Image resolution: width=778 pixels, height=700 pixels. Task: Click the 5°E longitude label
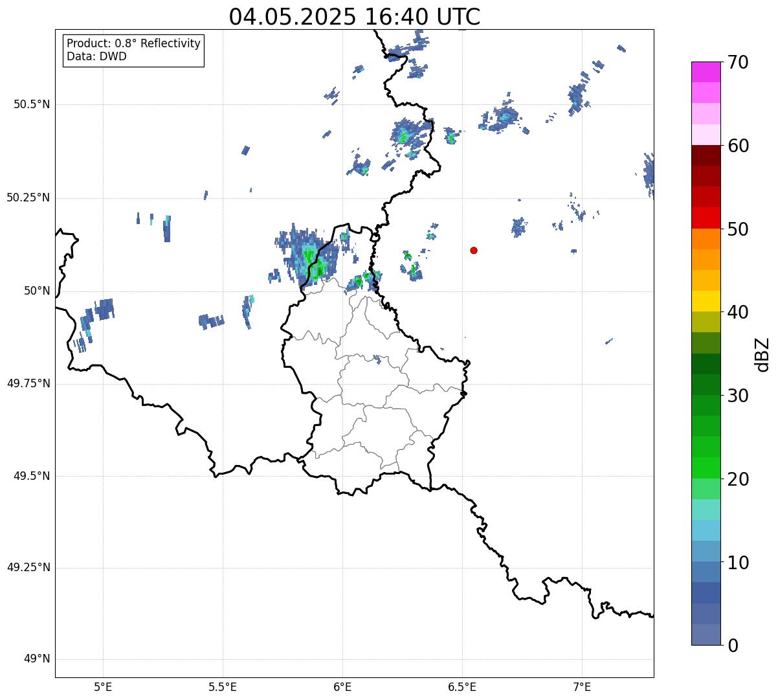coord(103,687)
